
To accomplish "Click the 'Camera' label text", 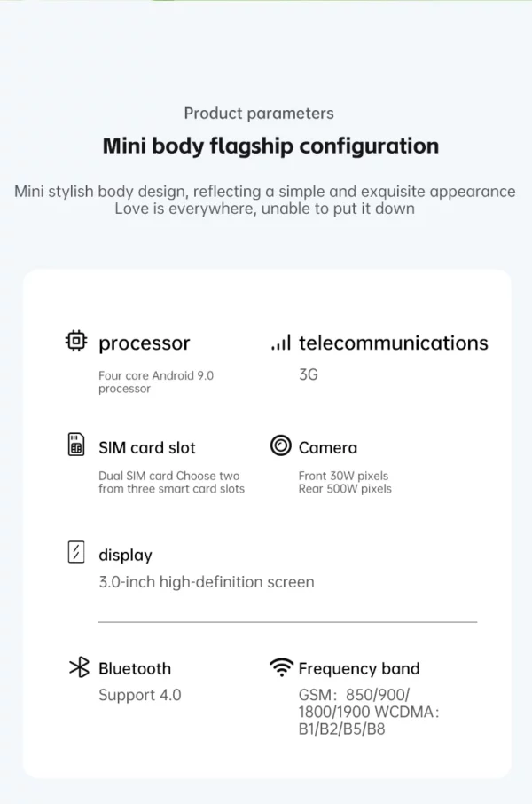I will [x=328, y=447].
